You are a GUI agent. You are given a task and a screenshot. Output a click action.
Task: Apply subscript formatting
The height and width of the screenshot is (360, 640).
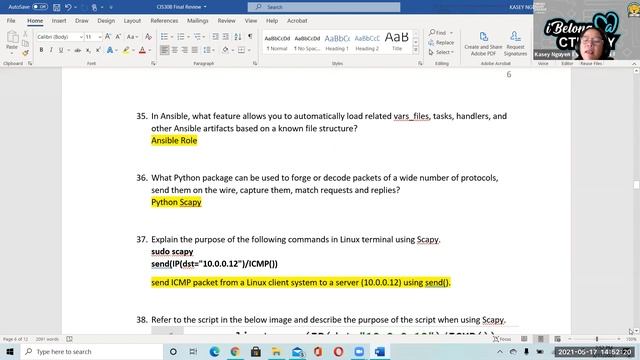tap(88, 50)
